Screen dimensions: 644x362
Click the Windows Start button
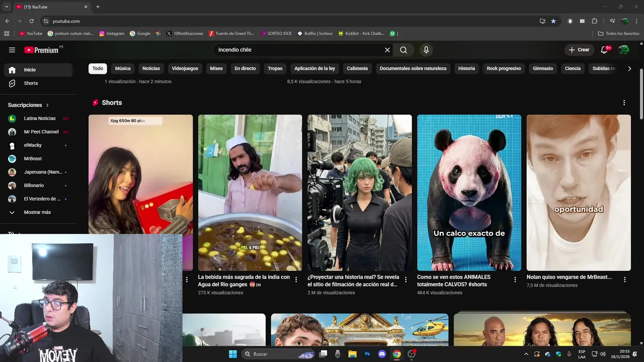pos(233,354)
